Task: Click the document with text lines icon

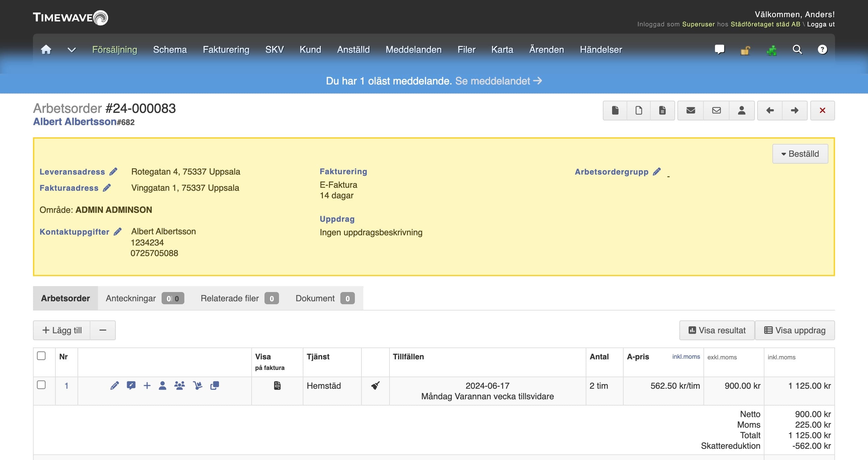Action: [662, 110]
